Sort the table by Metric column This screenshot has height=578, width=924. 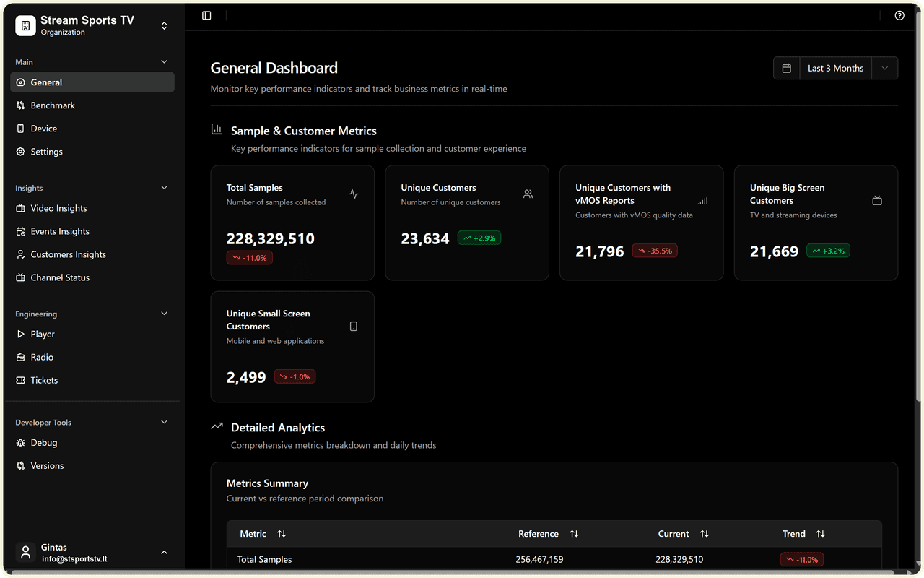pos(282,534)
